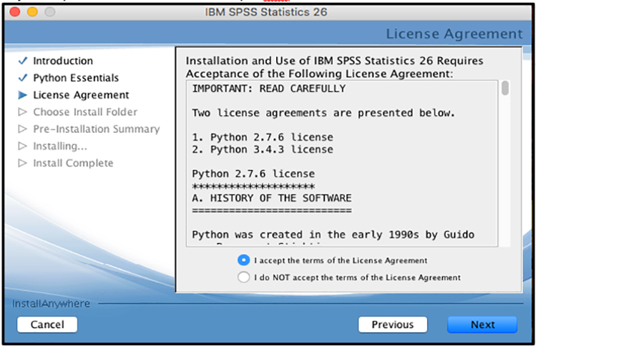Click 'A. HISTORY OF THE SOFTWARE' heading

click(x=272, y=198)
